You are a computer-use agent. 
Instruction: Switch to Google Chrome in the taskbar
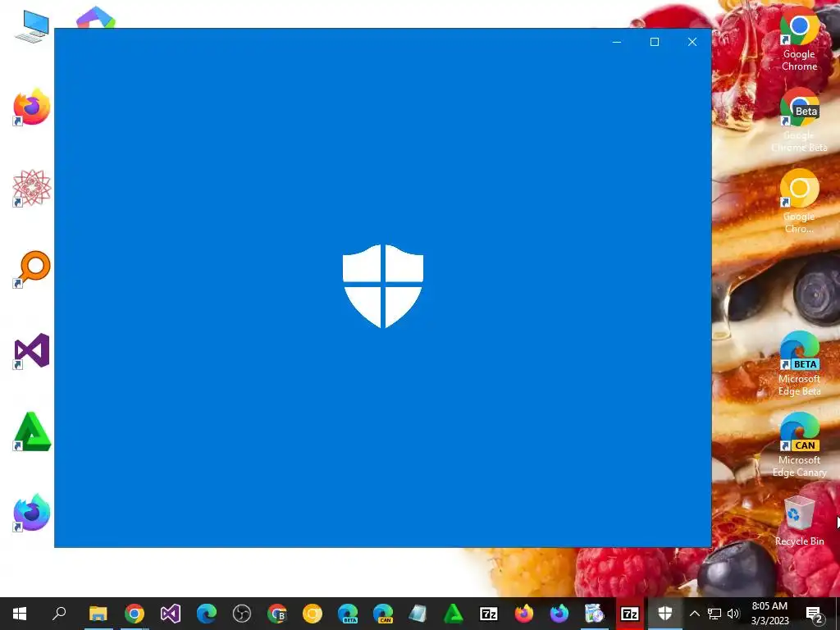pyautogui.click(x=134, y=614)
